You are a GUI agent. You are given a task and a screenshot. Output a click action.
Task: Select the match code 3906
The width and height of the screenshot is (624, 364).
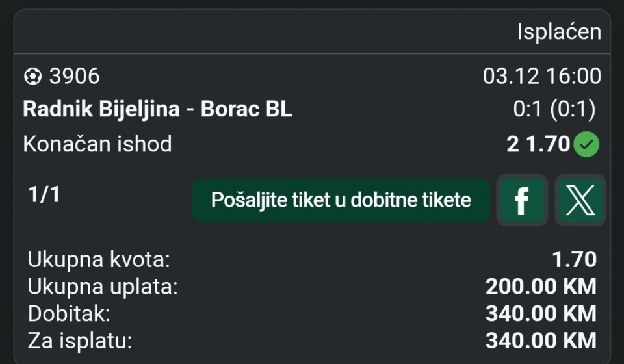74,77
